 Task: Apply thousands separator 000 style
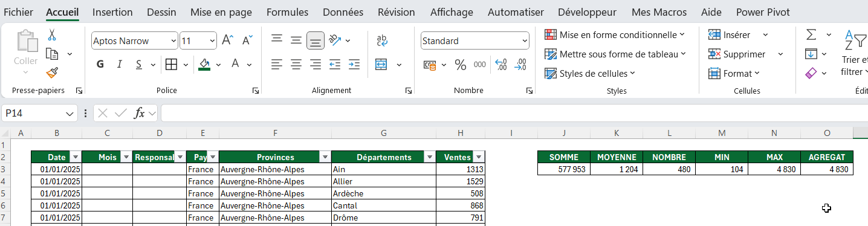[x=480, y=65]
